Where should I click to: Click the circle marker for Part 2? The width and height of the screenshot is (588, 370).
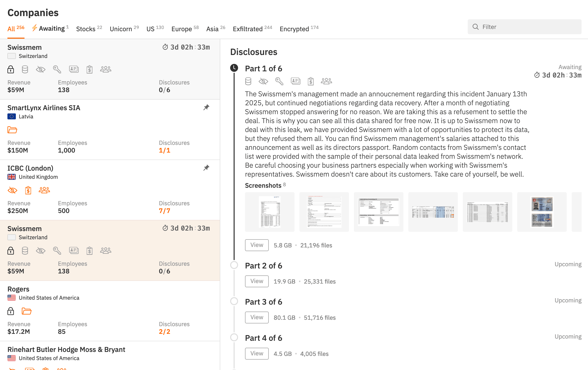click(x=234, y=265)
